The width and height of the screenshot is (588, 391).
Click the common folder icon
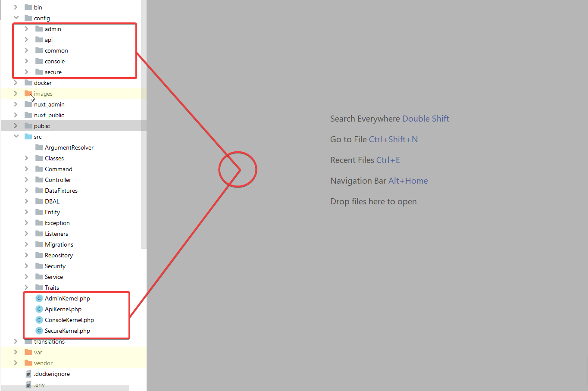click(39, 50)
